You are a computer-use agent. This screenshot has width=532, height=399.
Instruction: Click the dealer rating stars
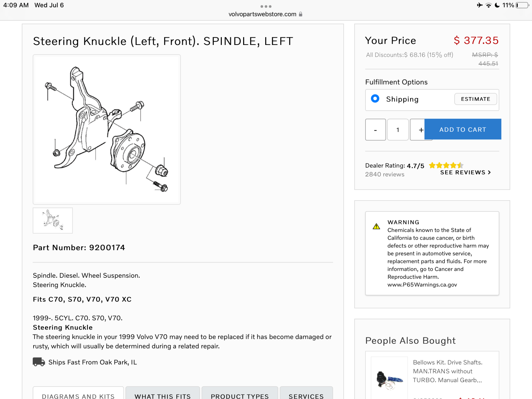tap(446, 165)
